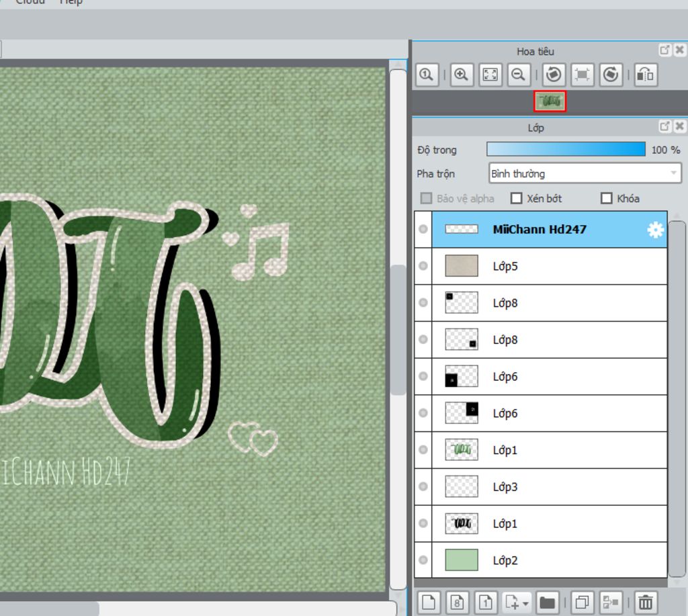This screenshot has width=688, height=616.
Task: Delete the selected layer with trash icon
Action: point(645,602)
